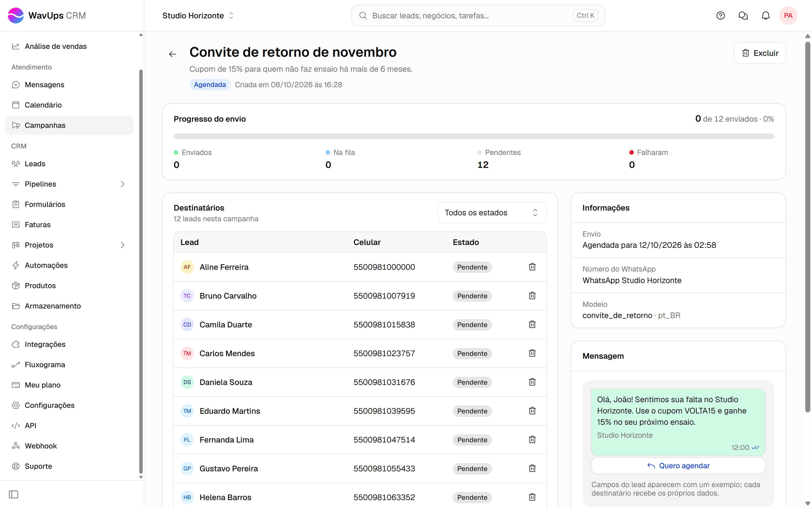Open Calendário in sidebar
This screenshot has width=812, height=508.
click(x=69, y=105)
